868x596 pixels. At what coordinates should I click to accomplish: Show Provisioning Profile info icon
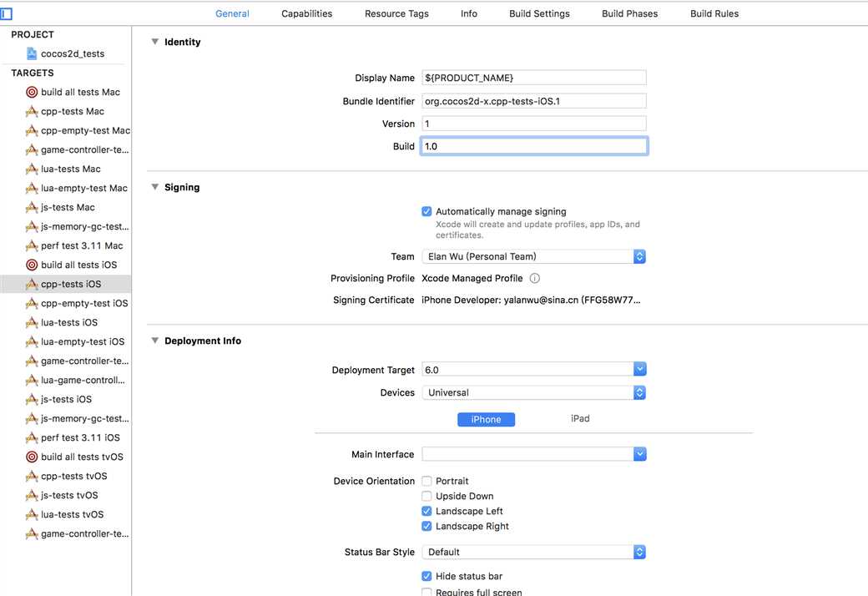coord(535,278)
